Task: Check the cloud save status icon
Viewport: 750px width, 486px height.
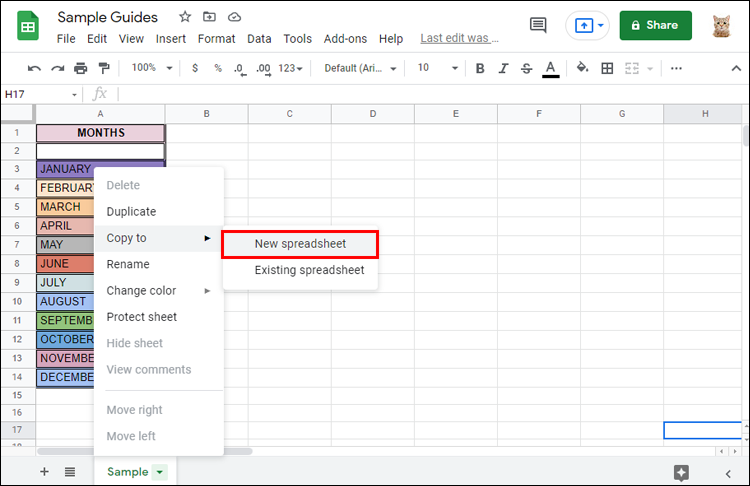Action: 234,17
